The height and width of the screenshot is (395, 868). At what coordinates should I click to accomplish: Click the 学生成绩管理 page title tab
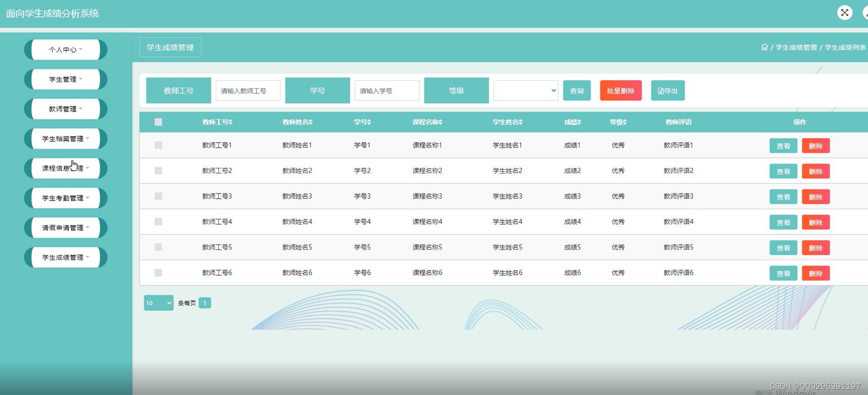170,47
